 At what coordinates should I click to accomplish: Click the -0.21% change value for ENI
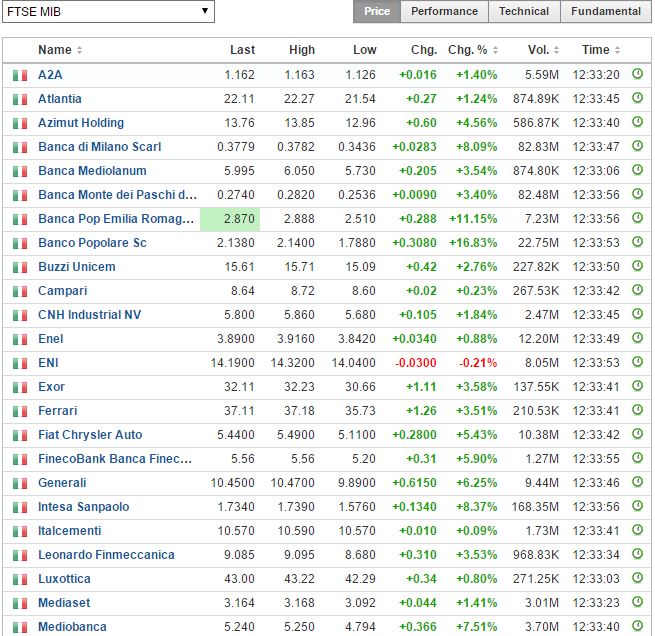click(x=478, y=363)
